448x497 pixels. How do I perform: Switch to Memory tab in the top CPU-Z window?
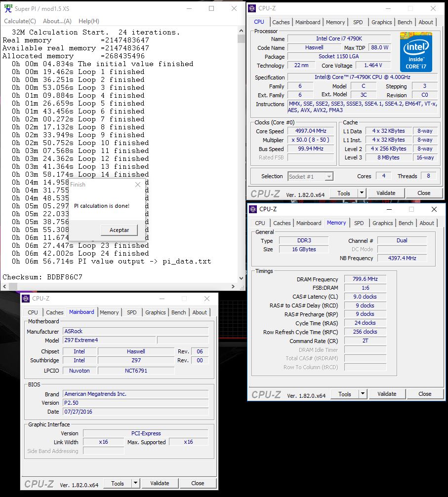click(335, 22)
